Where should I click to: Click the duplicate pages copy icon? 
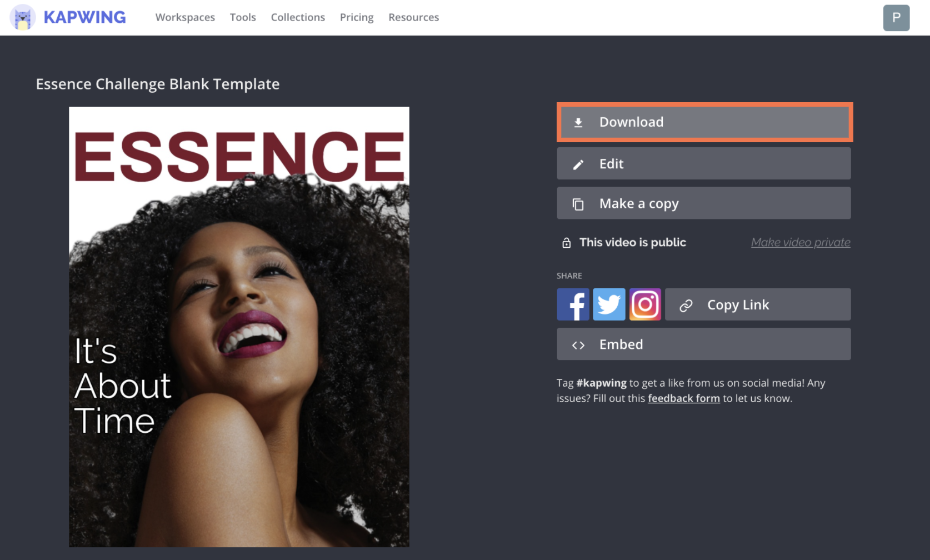[x=578, y=204]
